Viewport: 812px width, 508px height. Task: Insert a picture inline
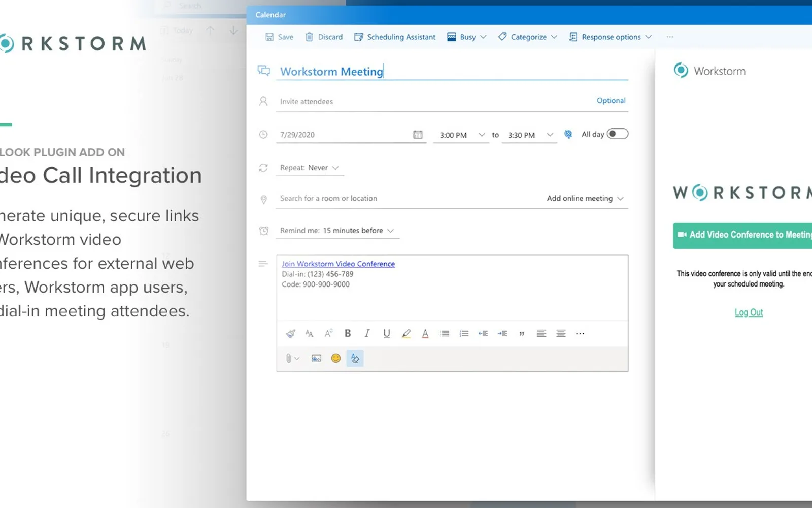(x=316, y=358)
